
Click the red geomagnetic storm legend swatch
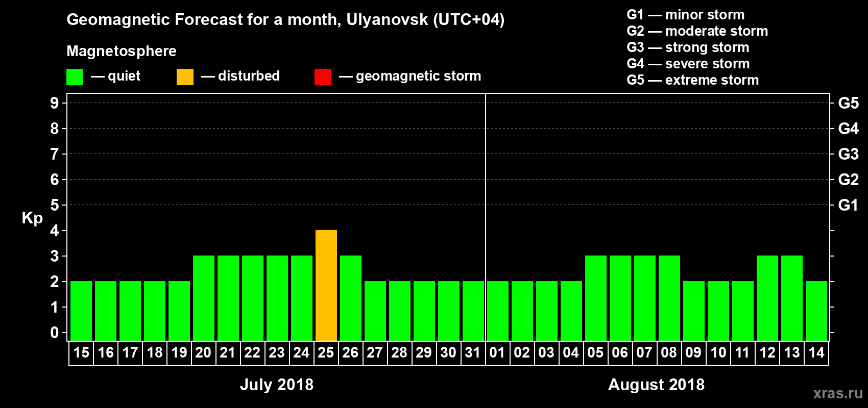pyautogui.click(x=323, y=77)
